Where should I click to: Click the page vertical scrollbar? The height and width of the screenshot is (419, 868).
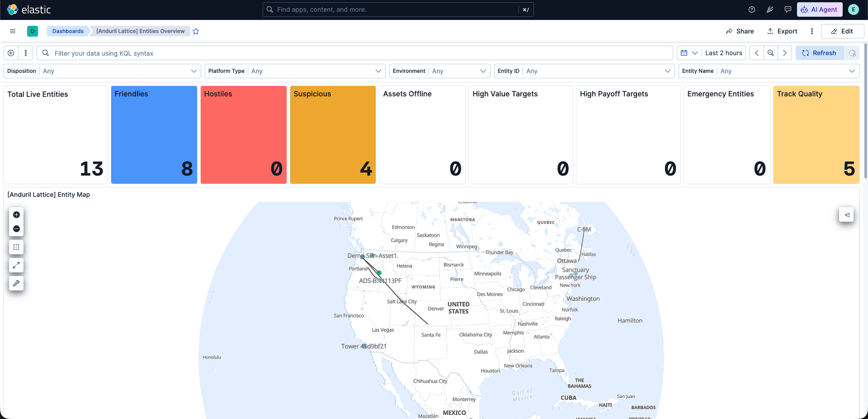coord(866,111)
